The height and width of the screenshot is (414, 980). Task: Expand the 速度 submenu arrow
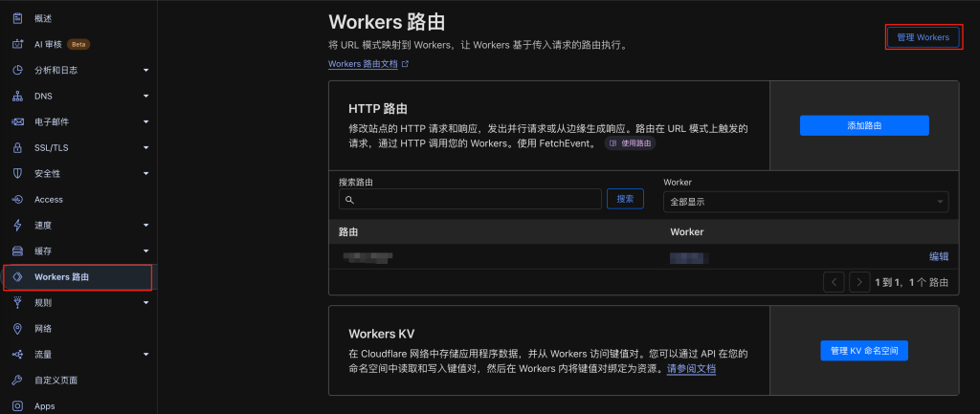(x=145, y=226)
